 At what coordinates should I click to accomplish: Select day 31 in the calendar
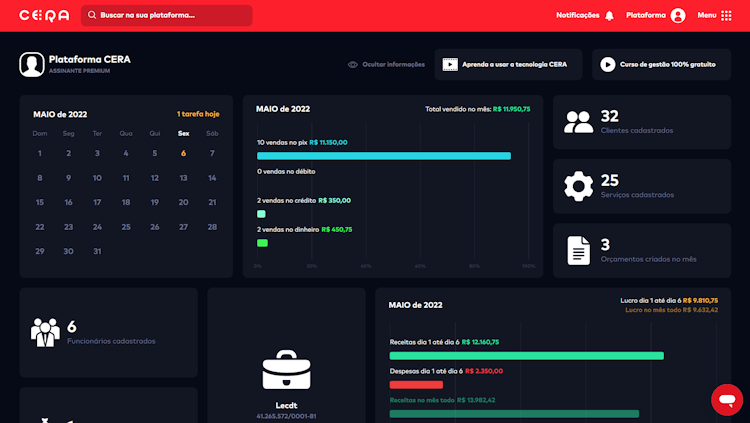97,251
